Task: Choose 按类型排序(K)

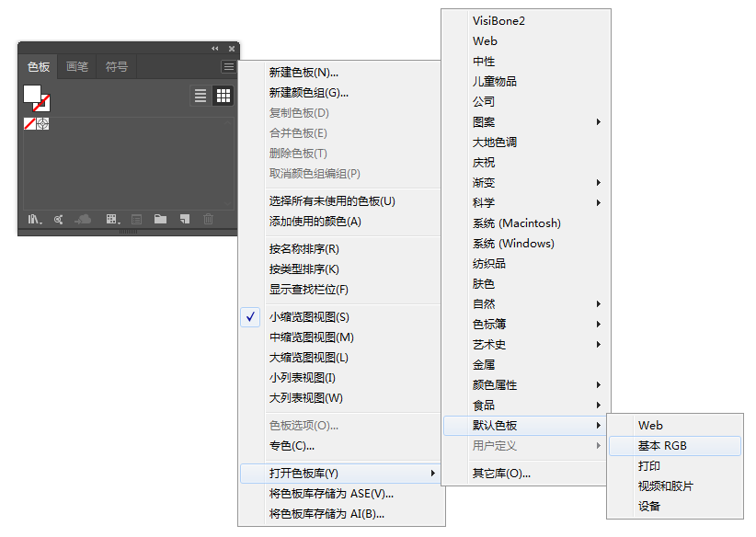Action: coord(340,269)
